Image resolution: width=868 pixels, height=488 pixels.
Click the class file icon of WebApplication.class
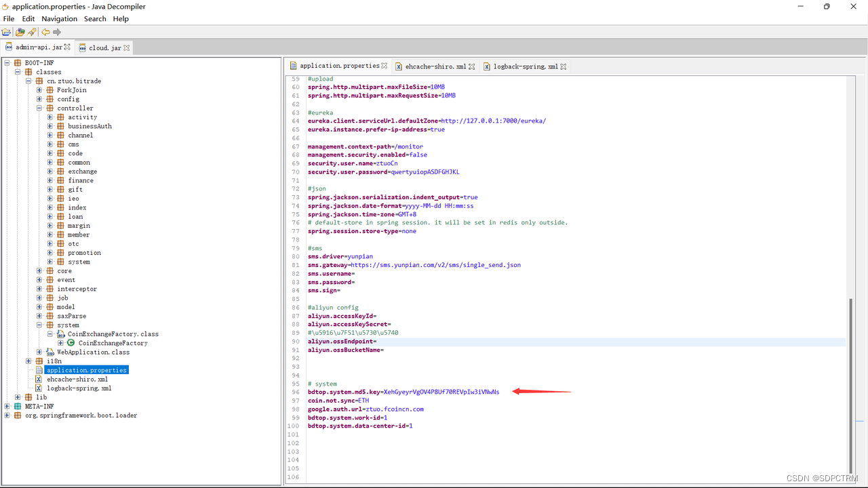(x=50, y=352)
